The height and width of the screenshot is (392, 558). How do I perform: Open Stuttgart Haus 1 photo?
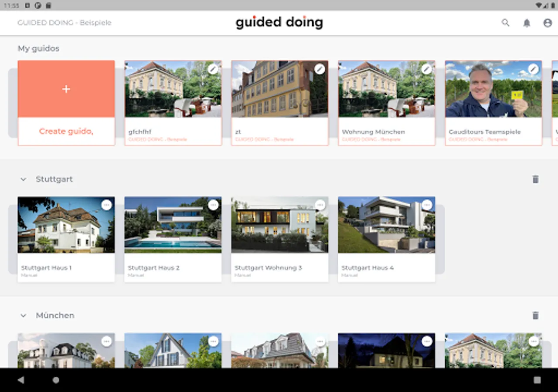pos(66,225)
